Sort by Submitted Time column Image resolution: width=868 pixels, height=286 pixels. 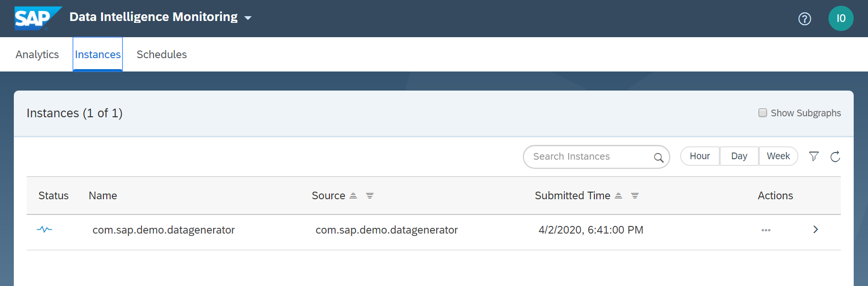618,196
